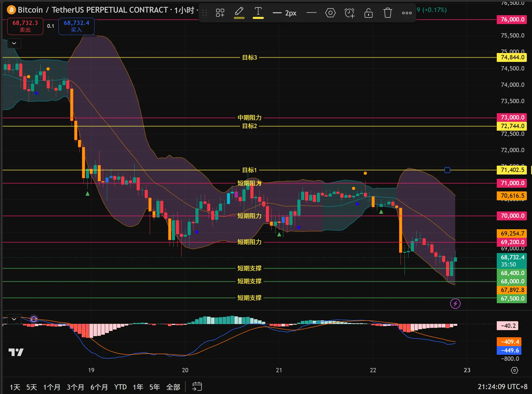Click the 目标2 line label
532x394 pixels.
click(250, 126)
